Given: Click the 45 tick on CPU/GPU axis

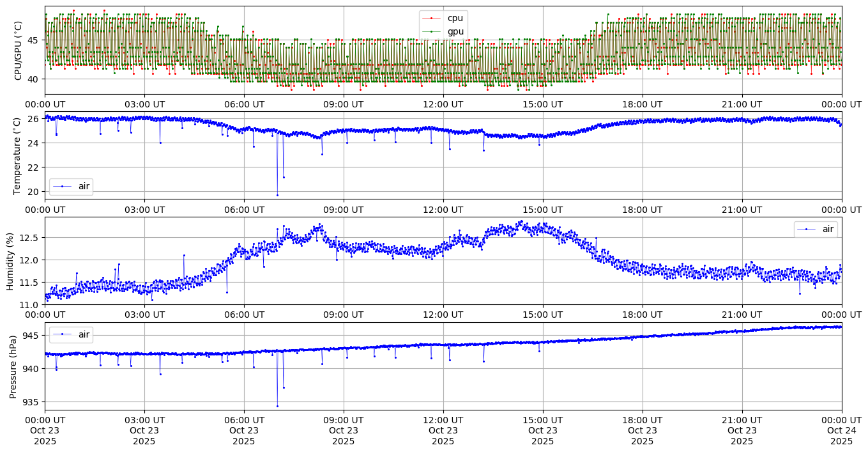Looking at the screenshot, I should (34, 40).
